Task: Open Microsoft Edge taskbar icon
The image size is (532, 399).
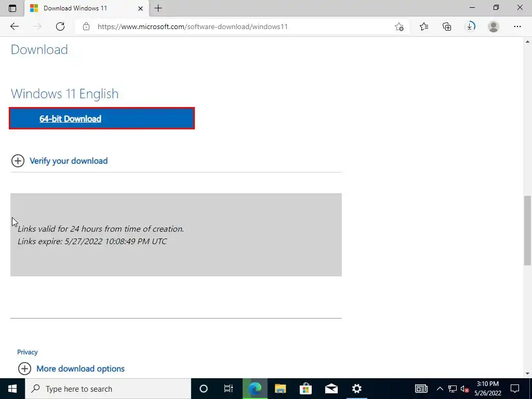Action: [255, 389]
